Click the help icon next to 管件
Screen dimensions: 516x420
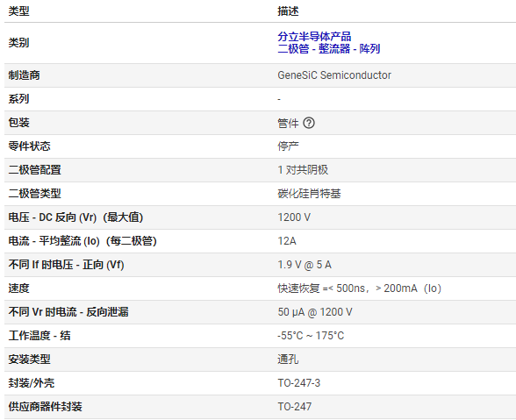309,123
